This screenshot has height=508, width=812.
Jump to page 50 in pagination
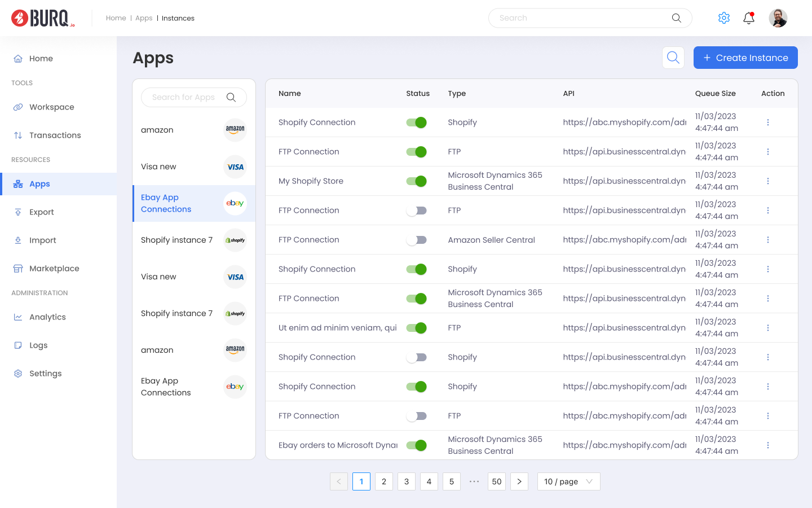[x=497, y=481]
